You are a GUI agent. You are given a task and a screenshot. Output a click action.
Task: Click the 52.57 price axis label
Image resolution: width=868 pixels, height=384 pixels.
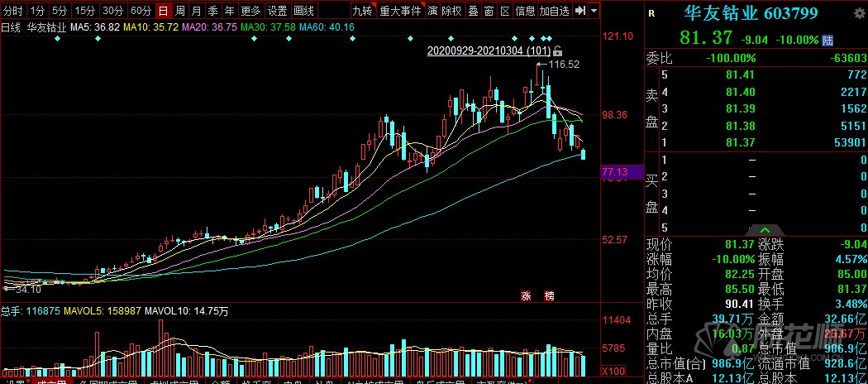(615, 239)
